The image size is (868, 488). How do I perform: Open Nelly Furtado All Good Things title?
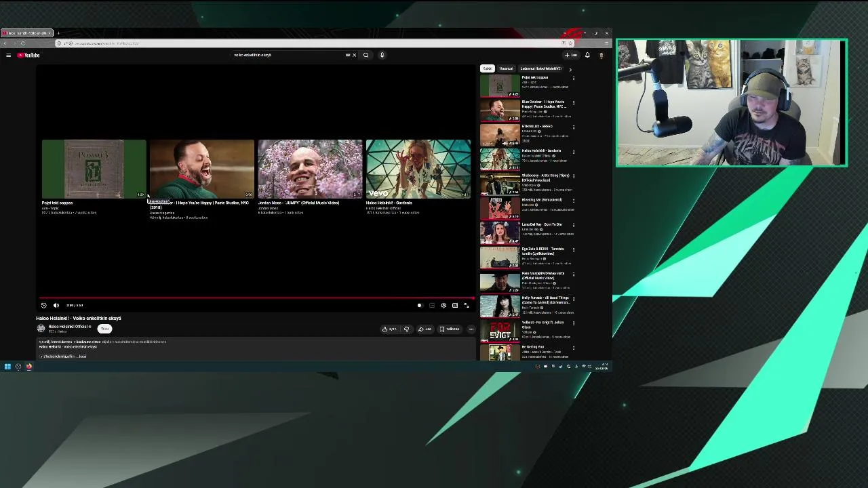[x=545, y=300]
